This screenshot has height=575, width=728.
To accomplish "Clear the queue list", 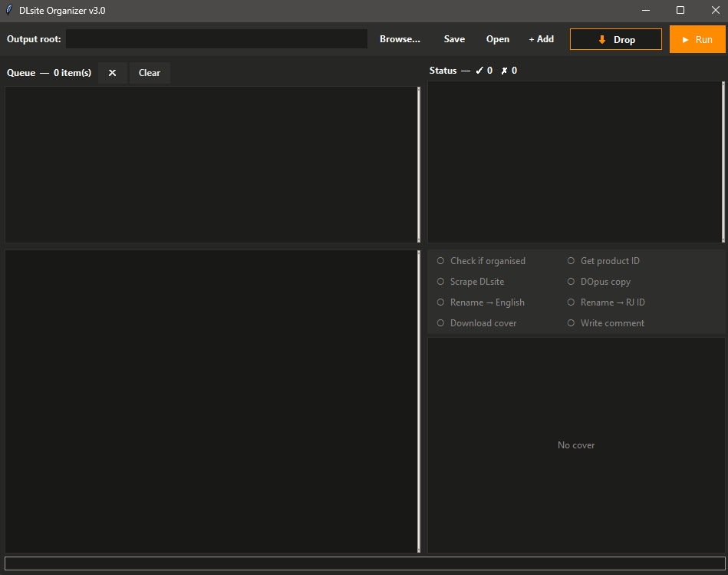I will coord(150,73).
